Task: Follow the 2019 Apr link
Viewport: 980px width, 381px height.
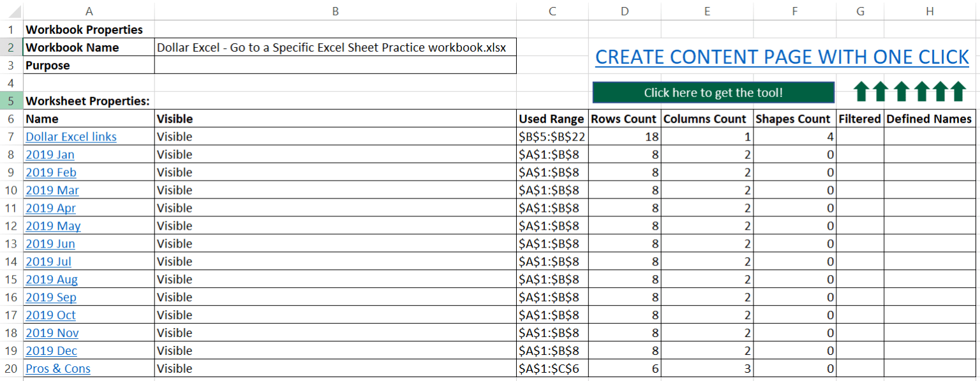Action: pyautogui.click(x=50, y=208)
